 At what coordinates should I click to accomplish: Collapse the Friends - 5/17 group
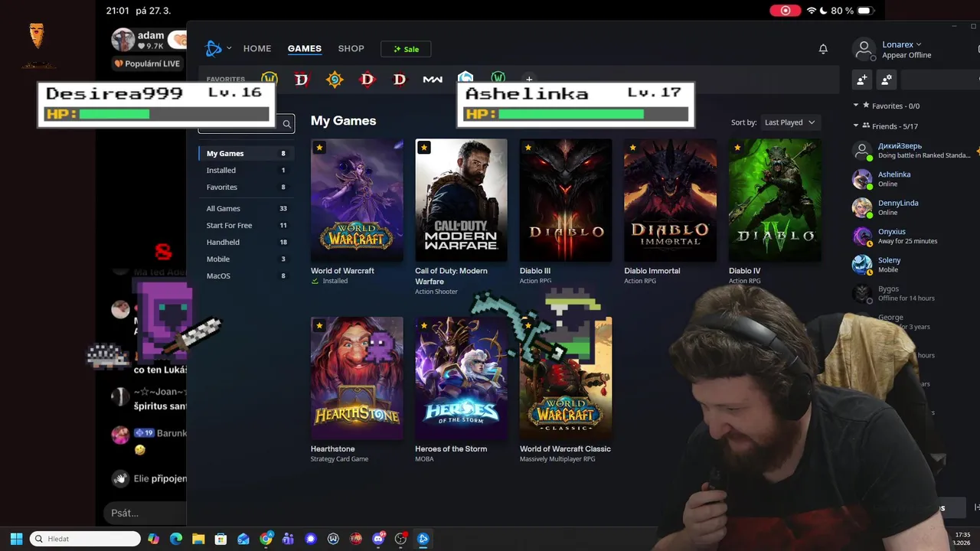coord(856,126)
